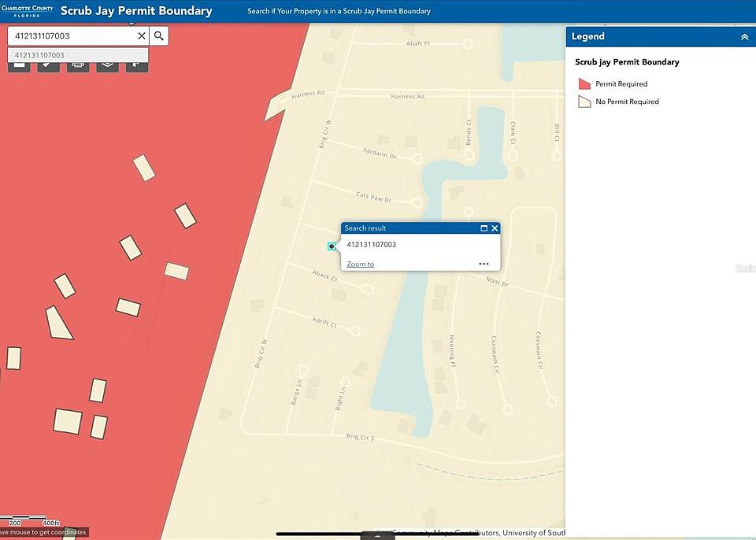Screen dimensions: 756x540
Task: Click the beige No Permit Required swatch
Action: click(x=584, y=102)
